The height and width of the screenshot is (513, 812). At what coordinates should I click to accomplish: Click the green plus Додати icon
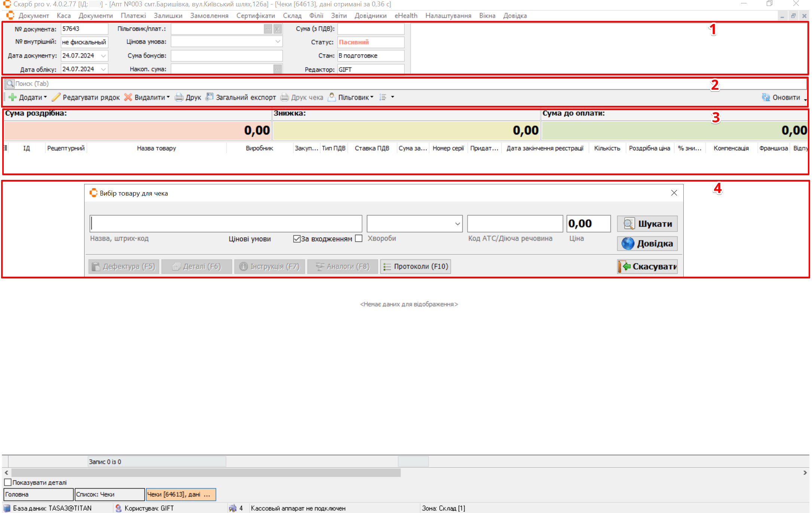click(12, 97)
